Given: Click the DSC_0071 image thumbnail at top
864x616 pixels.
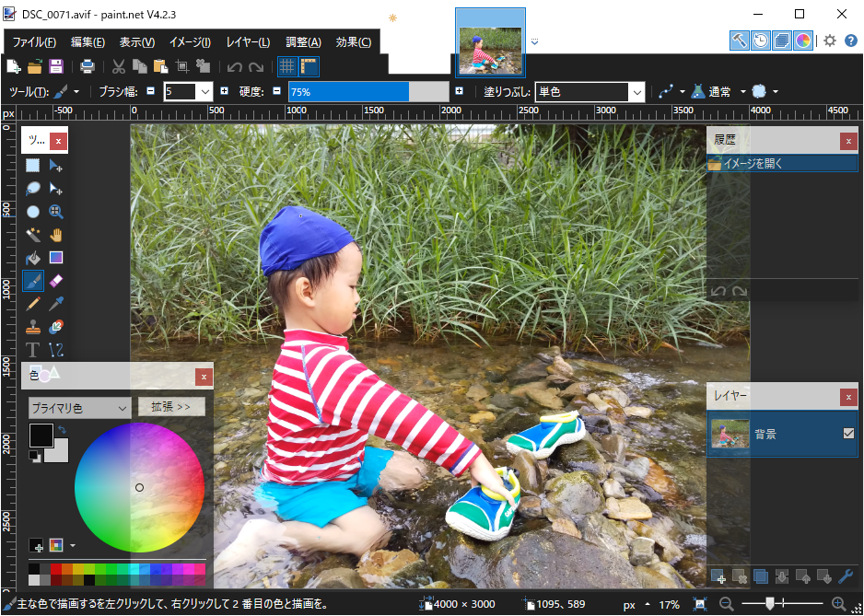Looking at the screenshot, I should (x=490, y=43).
